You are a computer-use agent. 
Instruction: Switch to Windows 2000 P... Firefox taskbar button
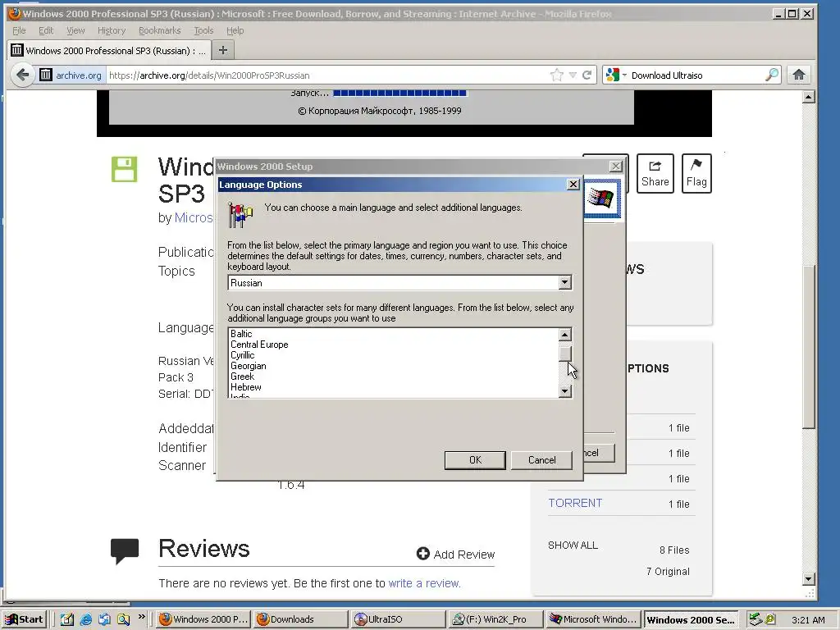click(x=203, y=619)
